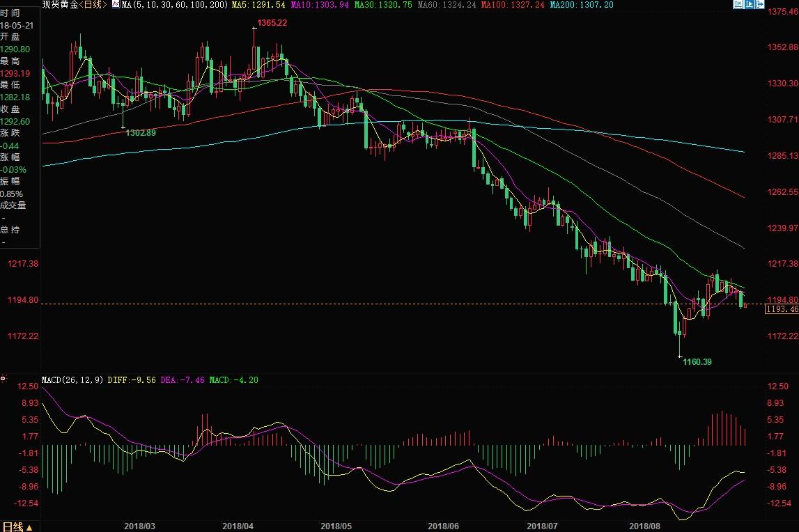Screen dimensions: 799x532
Task: Click the left axis price 1217.38
Action: [x=22, y=264]
